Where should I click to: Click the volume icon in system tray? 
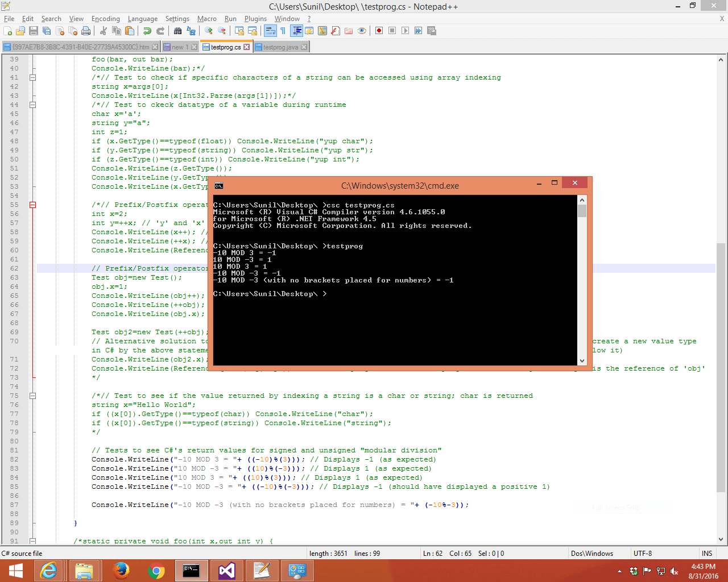(x=674, y=571)
